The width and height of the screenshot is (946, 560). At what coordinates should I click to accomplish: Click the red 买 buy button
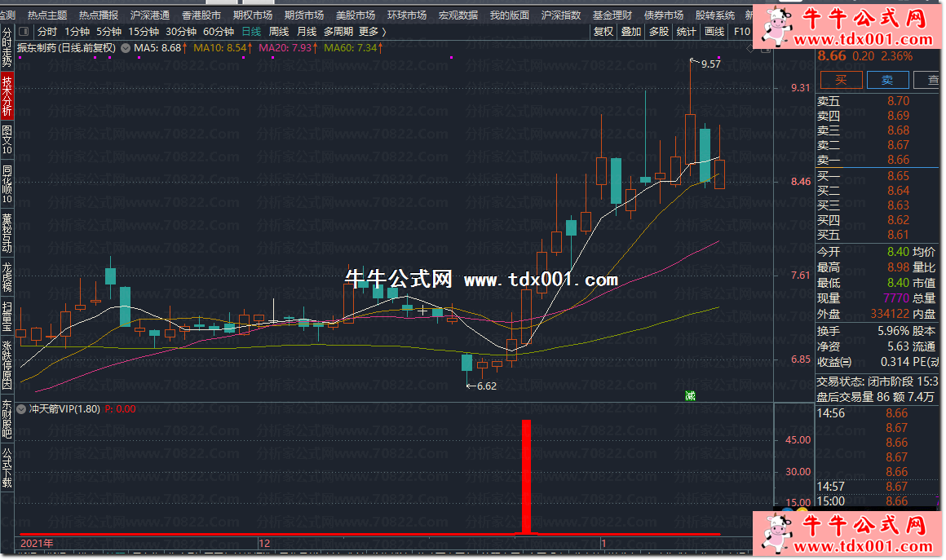tap(840, 79)
